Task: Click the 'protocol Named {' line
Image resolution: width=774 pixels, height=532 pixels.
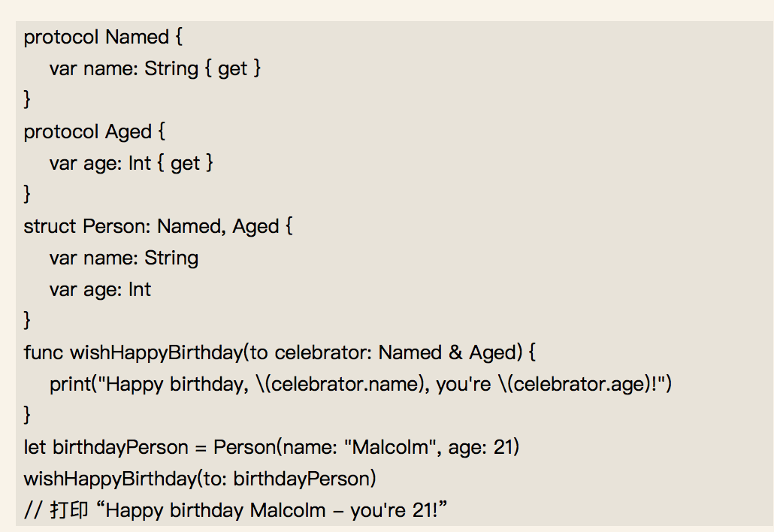Action: coord(103,37)
